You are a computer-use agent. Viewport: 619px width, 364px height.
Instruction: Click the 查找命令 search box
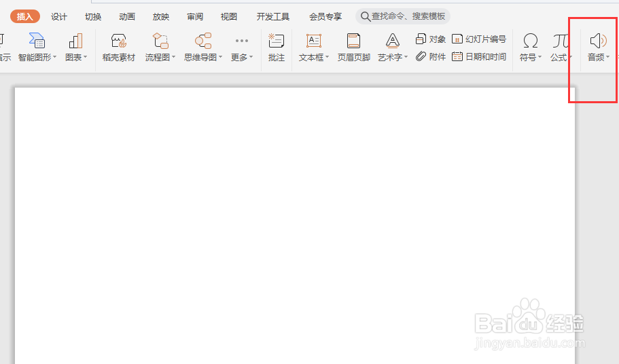tap(403, 16)
